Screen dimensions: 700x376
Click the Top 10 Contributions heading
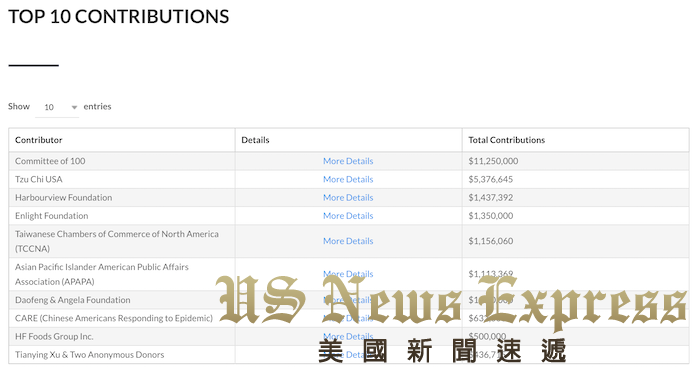(x=118, y=17)
